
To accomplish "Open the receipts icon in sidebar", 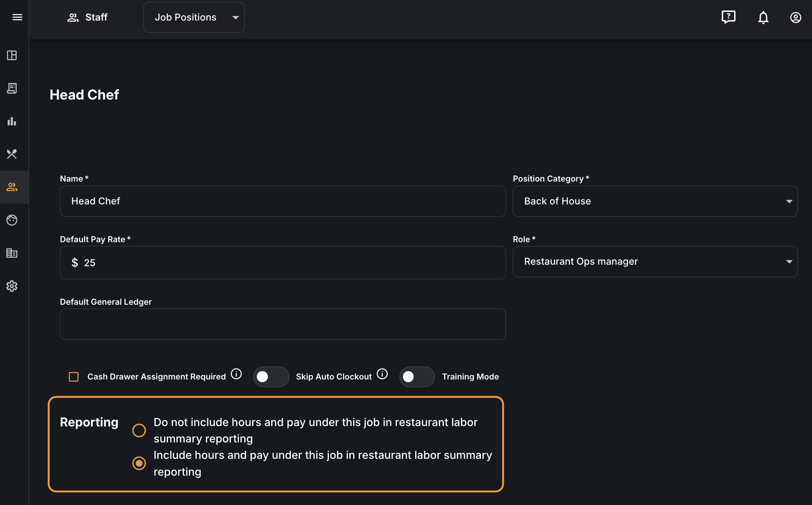I will point(12,88).
